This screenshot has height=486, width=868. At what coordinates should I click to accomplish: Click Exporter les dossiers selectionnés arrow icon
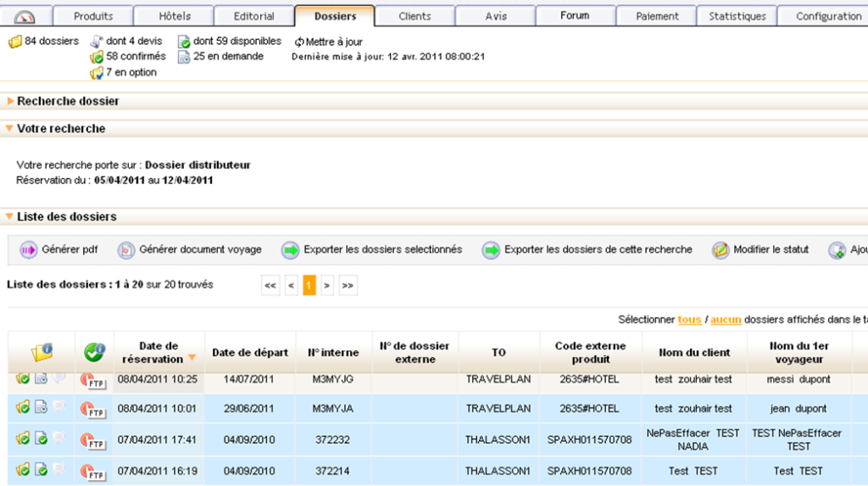pos(291,250)
